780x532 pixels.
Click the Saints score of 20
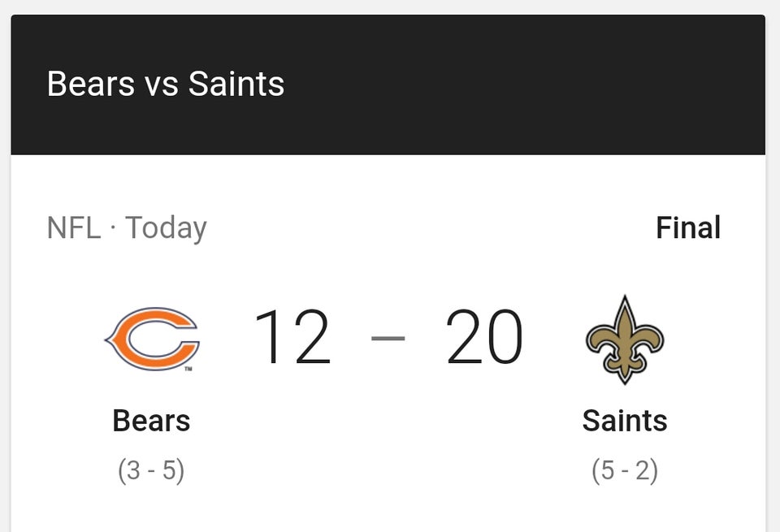pos(484,336)
